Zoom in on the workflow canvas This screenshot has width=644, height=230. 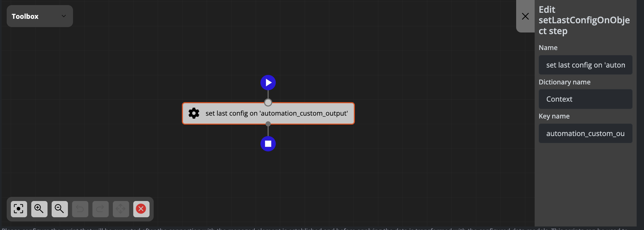(39, 209)
